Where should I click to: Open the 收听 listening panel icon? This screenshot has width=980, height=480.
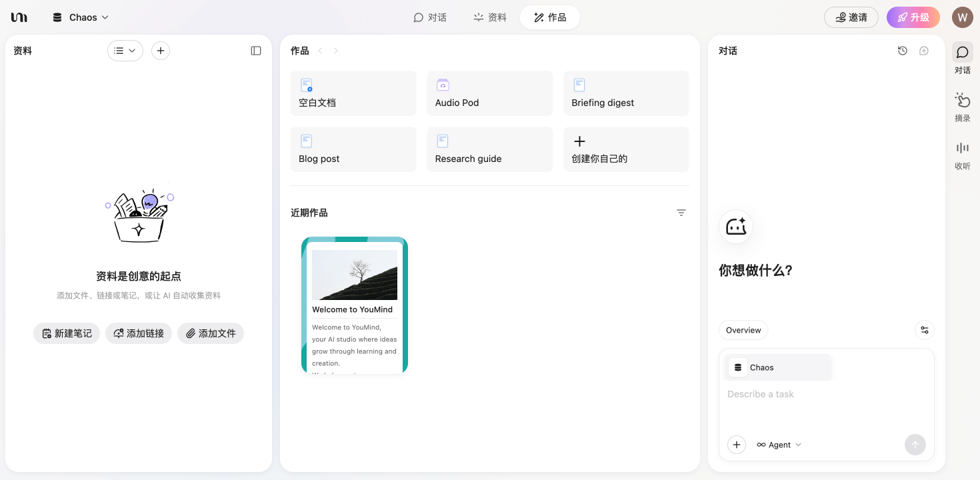point(962,155)
